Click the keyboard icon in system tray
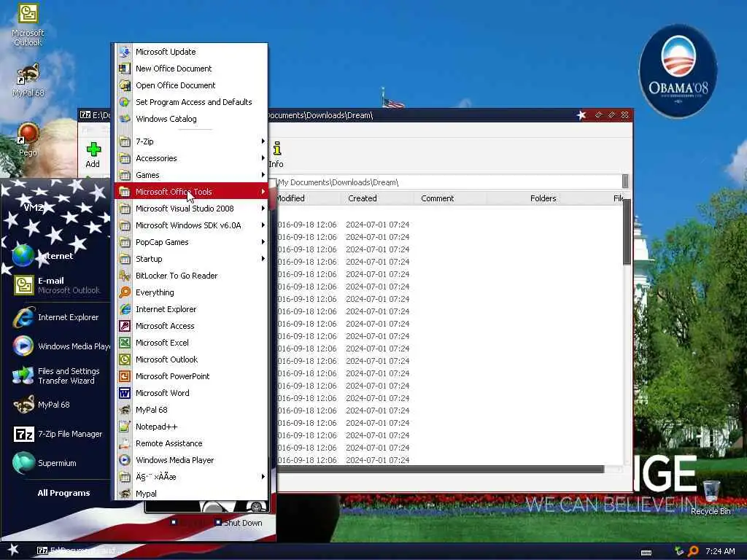Screen dimensions: 747x560 point(646,552)
